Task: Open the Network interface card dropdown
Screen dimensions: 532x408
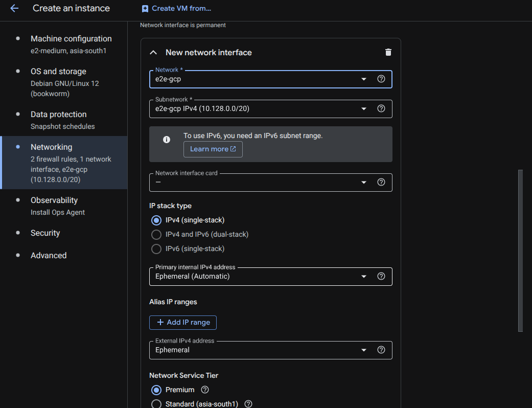Action: click(270, 183)
